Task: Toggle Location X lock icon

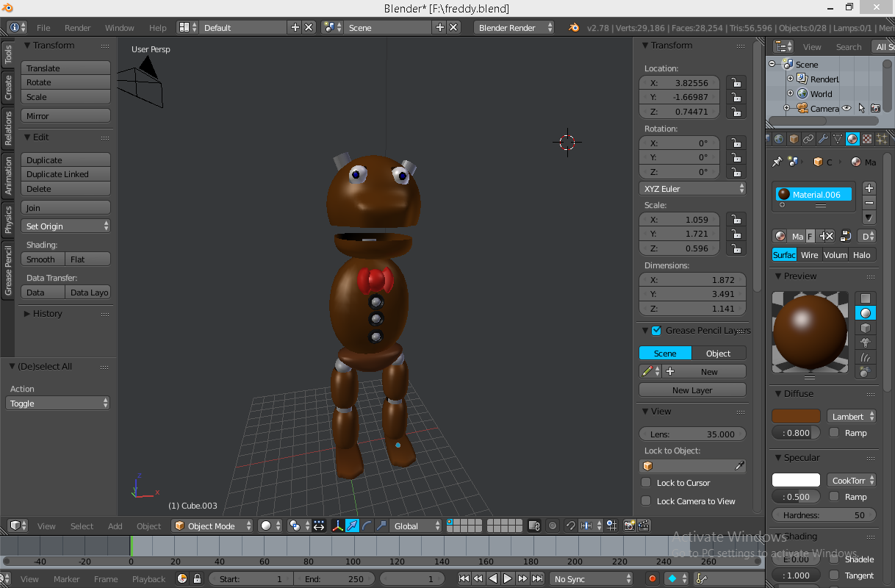Action: pos(736,82)
